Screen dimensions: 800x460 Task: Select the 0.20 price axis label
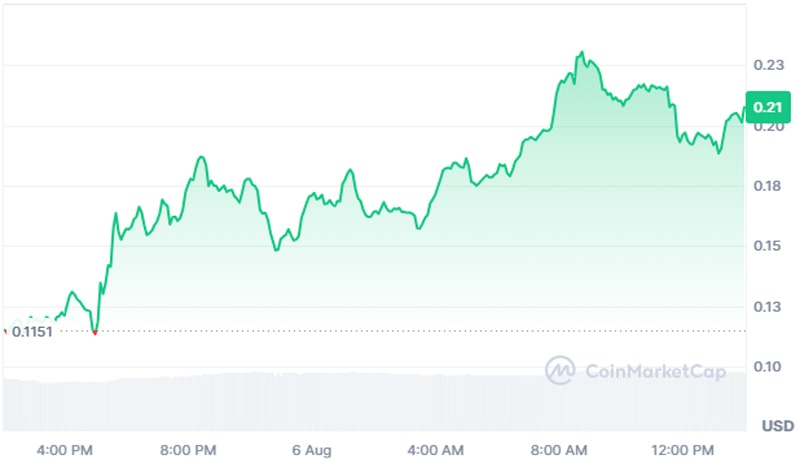(769, 127)
